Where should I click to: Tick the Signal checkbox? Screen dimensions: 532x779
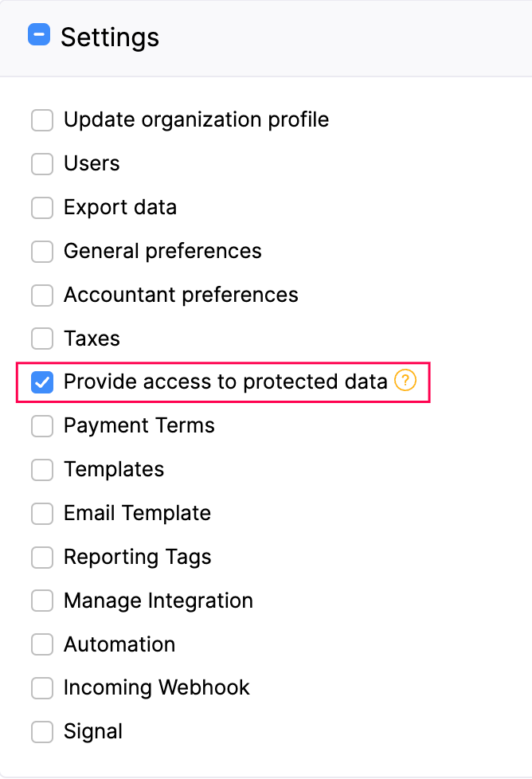click(41, 731)
